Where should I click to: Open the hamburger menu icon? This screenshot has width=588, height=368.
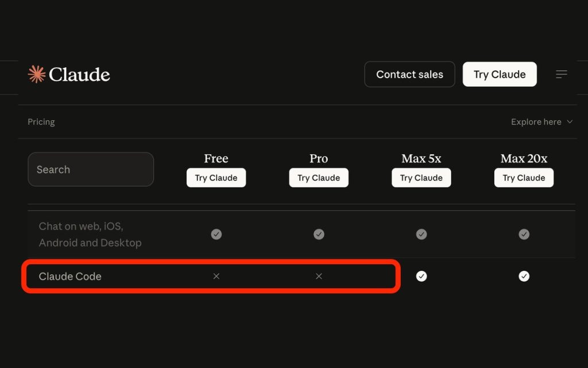tap(562, 74)
